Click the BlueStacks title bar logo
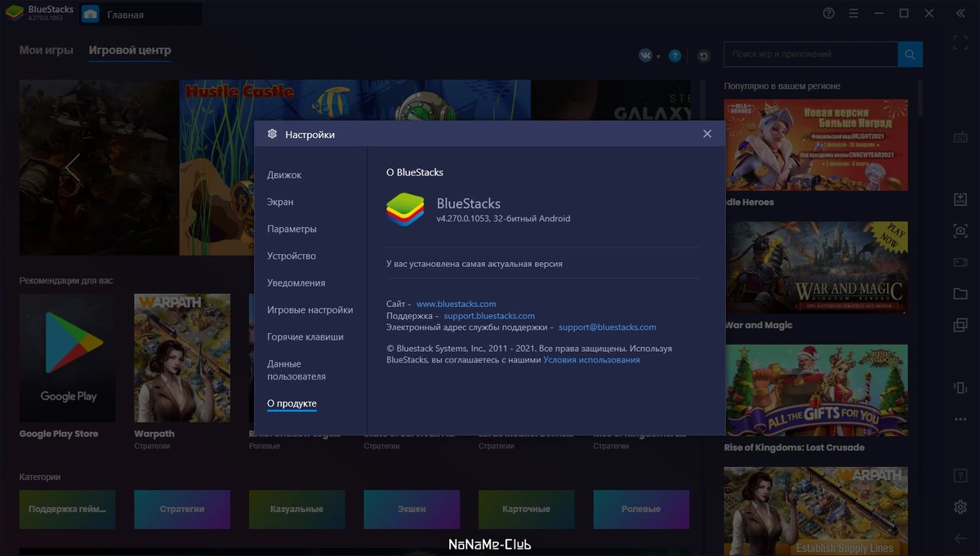 point(15,13)
